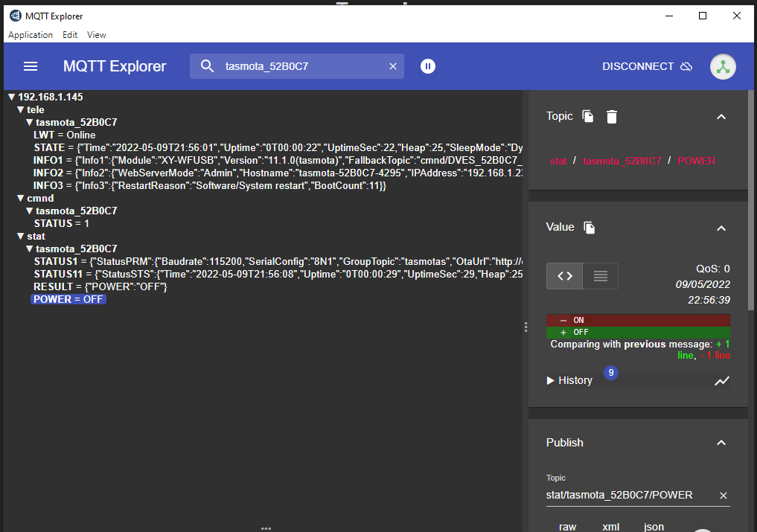This screenshot has width=757, height=532.
Task: Collapse the Publish panel chevron
Action: [721, 443]
